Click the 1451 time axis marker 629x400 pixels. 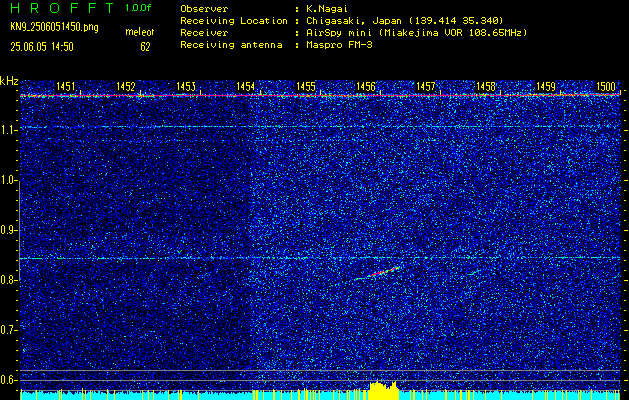tap(65, 86)
